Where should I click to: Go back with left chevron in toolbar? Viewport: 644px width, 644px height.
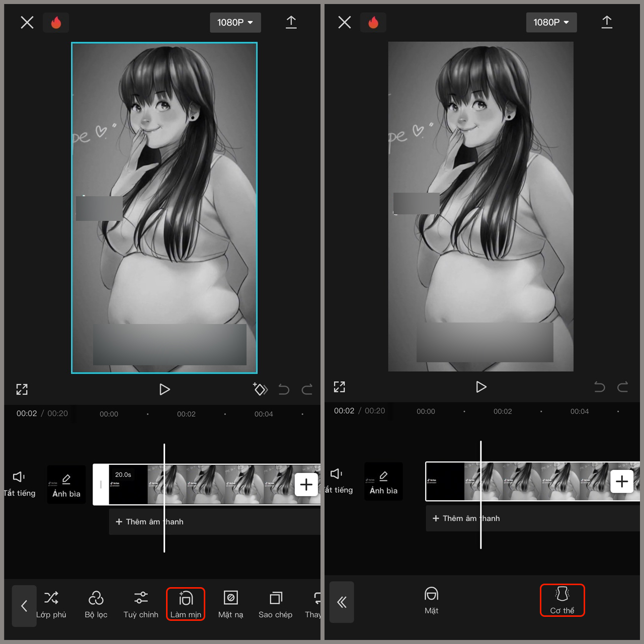pyautogui.click(x=24, y=606)
